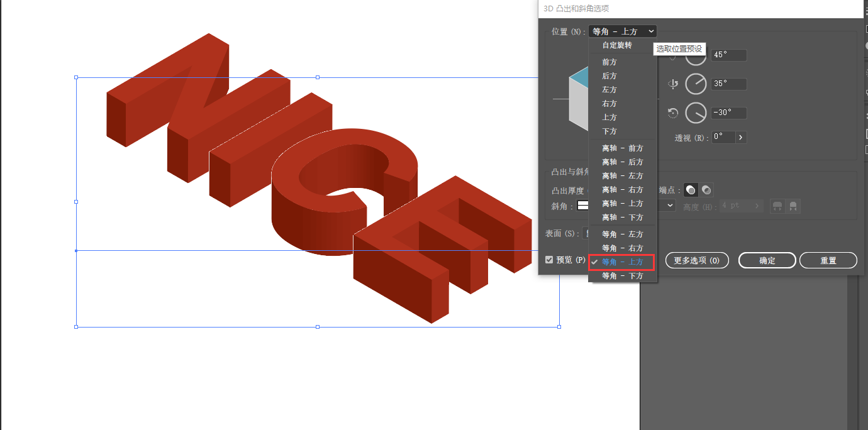Image resolution: width=868 pixels, height=430 pixels.
Task: Click the rotation dial next to -30°
Action: 696,113
